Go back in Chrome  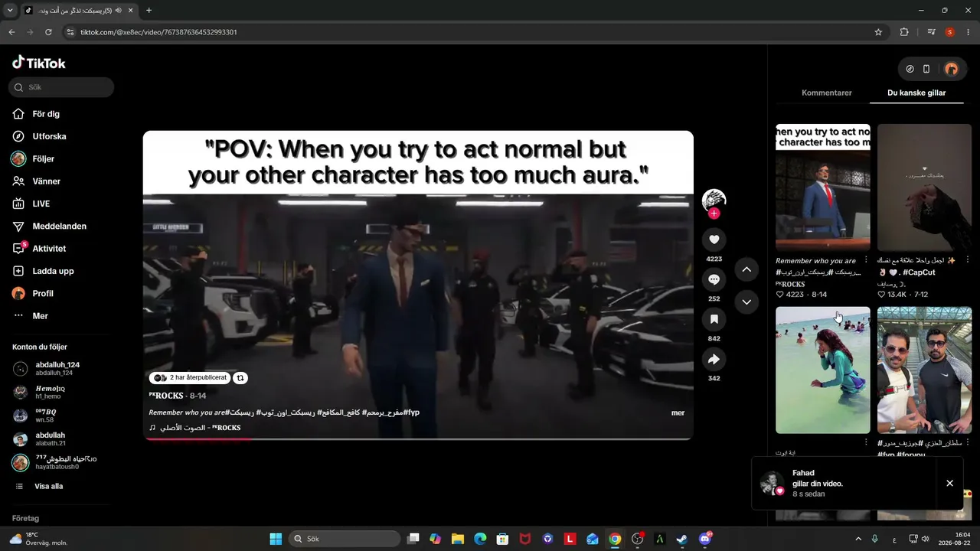pos(11,32)
